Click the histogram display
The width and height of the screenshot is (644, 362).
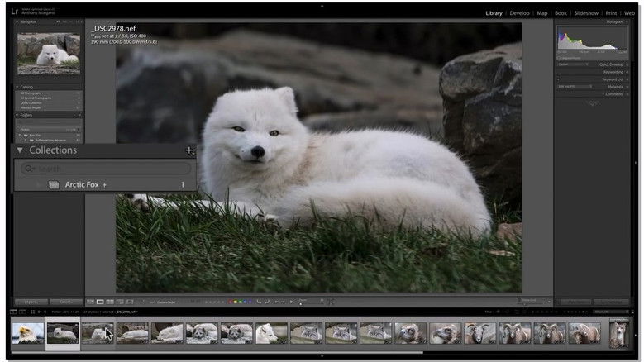591,39
